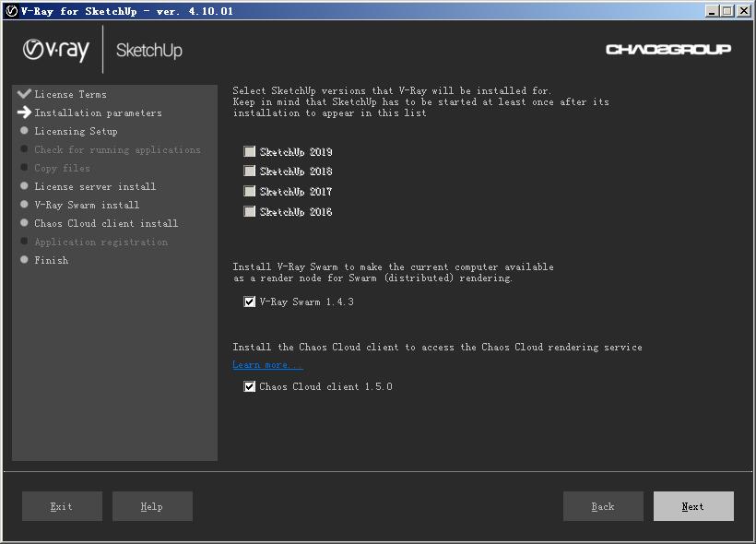Click the V-Ray Swarm 1.4.3 label
This screenshot has height=544, width=756.
(x=307, y=302)
